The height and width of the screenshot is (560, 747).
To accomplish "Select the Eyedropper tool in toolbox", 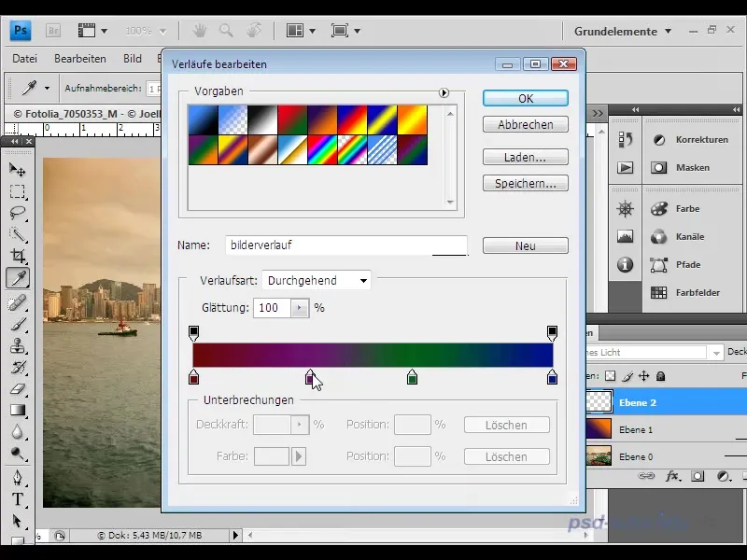I will click(18, 277).
